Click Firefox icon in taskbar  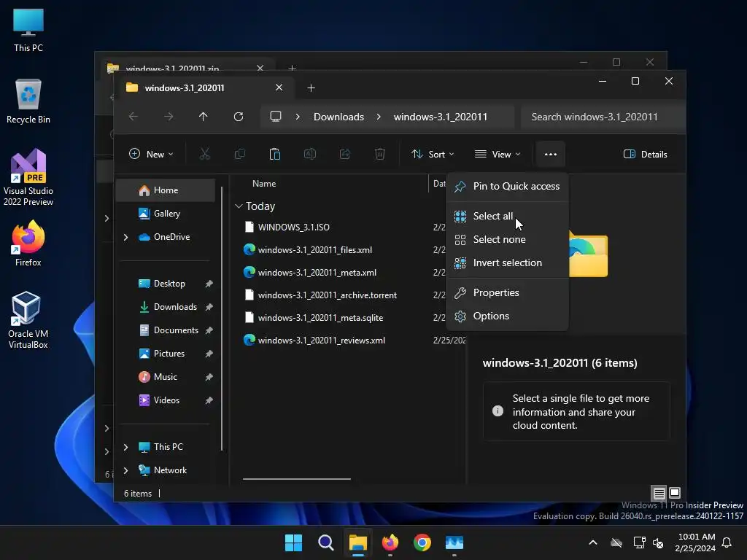tap(390, 542)
